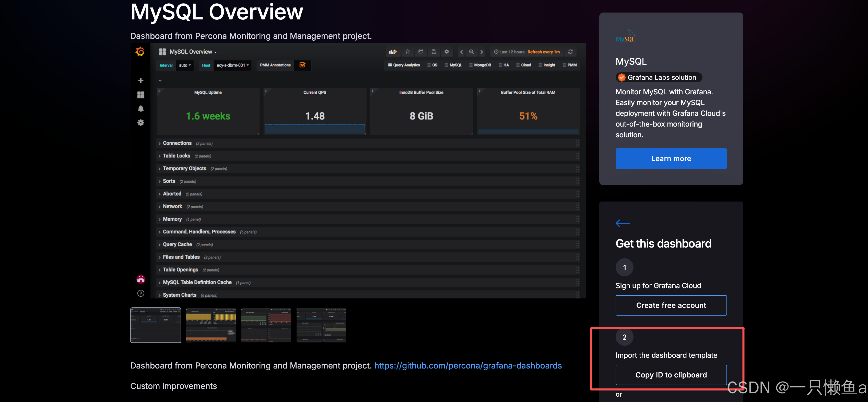Image resolution: width=868 pixels, height=402 pixels.
Task: Open the Interval auto dropdown
Action: point(185,65)
